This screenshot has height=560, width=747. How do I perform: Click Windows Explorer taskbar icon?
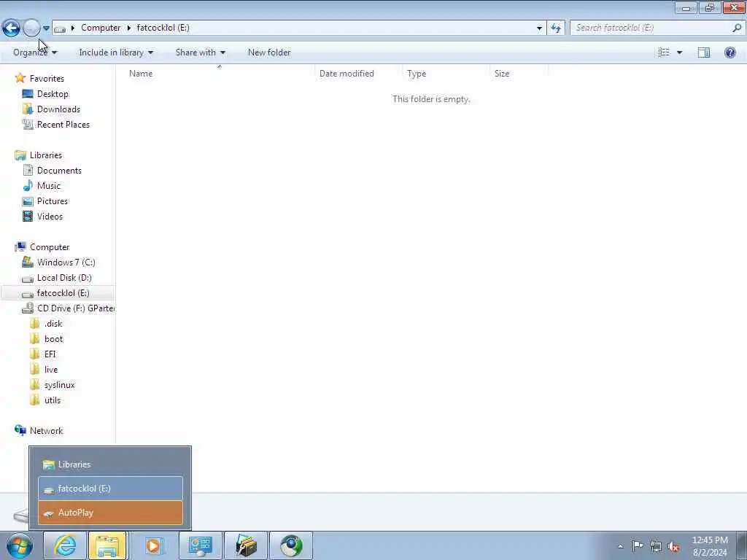108,545
